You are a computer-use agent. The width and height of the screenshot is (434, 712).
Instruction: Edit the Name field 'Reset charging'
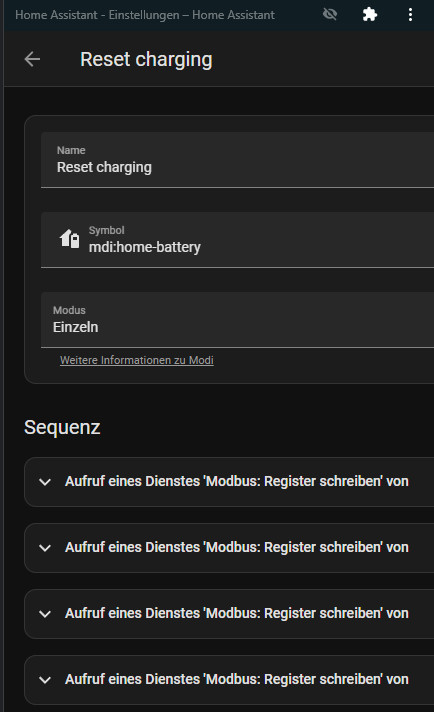click(237, 160)
